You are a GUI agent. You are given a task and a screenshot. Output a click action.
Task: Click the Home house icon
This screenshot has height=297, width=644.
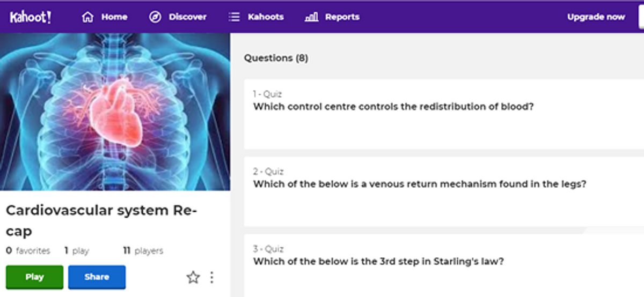point(87,17)
